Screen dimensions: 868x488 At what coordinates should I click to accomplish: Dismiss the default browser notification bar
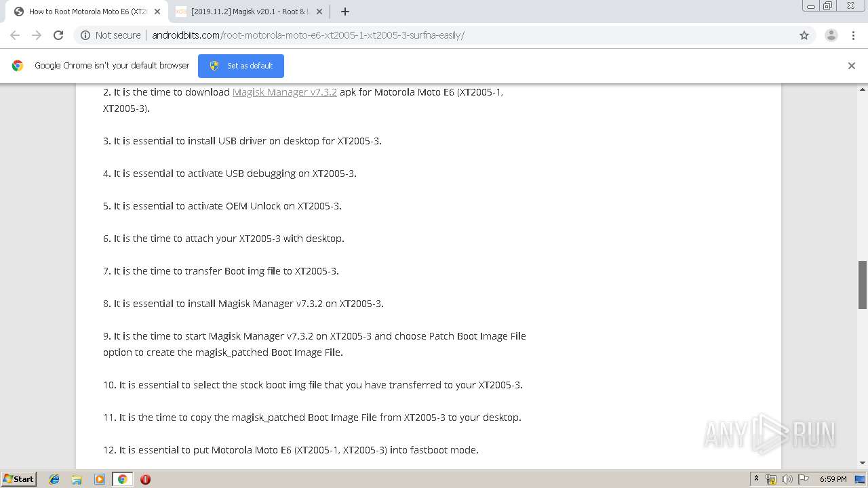(x=851, y=66)
